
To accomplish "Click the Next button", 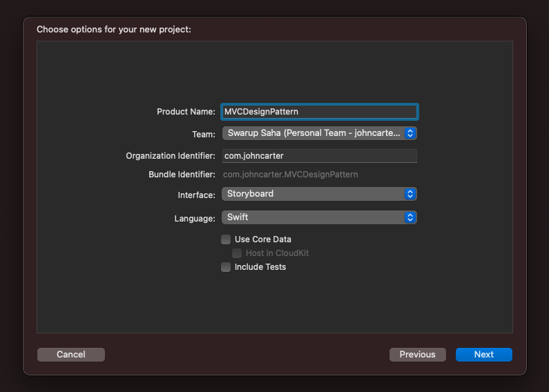I will pos(484,355).
